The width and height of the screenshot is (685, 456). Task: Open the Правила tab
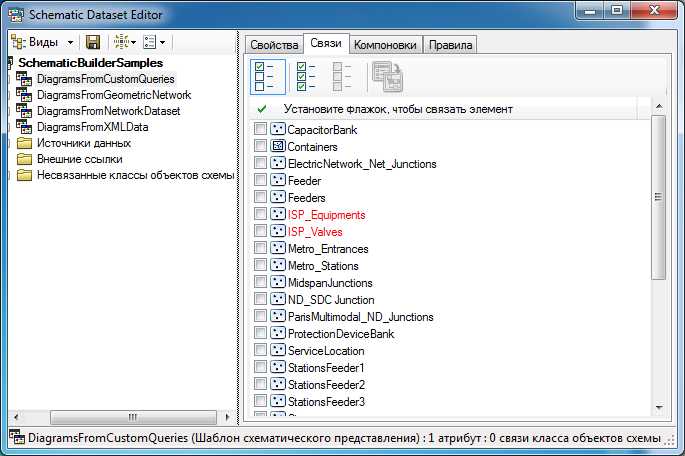pyautogui.click(x=450, y=45)
